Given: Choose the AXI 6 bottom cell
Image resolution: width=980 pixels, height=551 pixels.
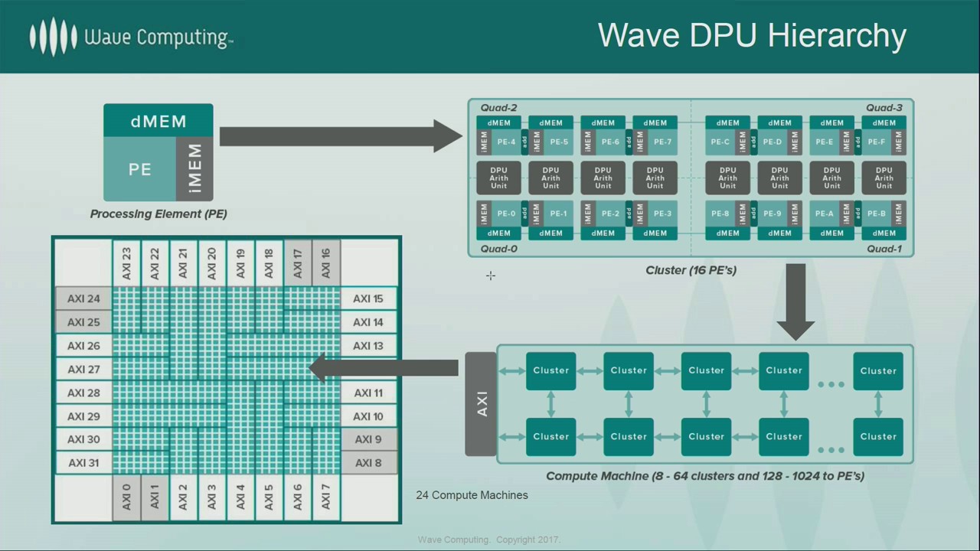Looking at the screenshot, I should click(297, 497).
